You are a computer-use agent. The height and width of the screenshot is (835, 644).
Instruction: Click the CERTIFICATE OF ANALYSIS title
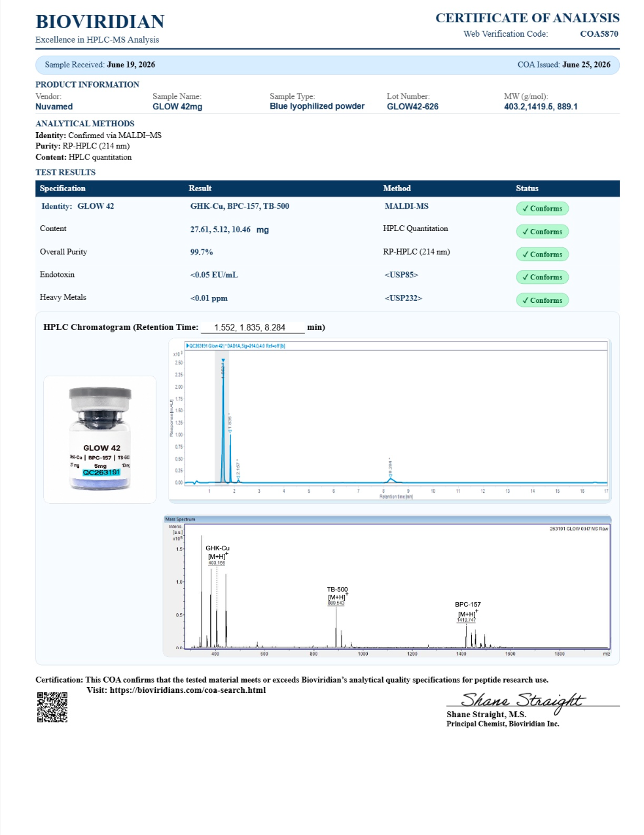coord(528,18)
